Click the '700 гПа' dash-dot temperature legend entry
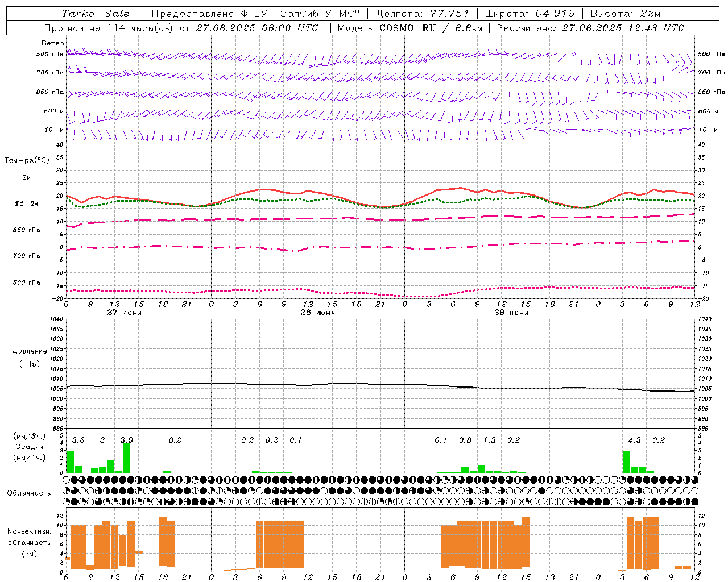The width and height of the screenshot is (728, 582). tap(26, 257)
